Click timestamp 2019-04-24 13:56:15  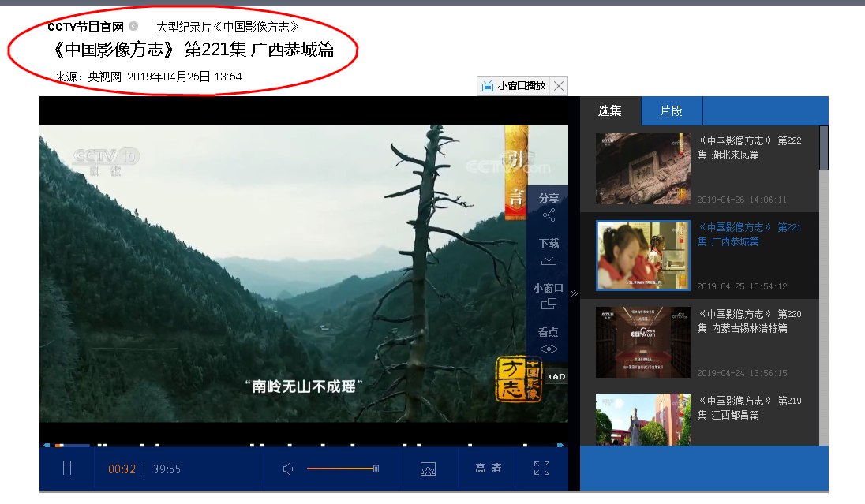point(741,373)
